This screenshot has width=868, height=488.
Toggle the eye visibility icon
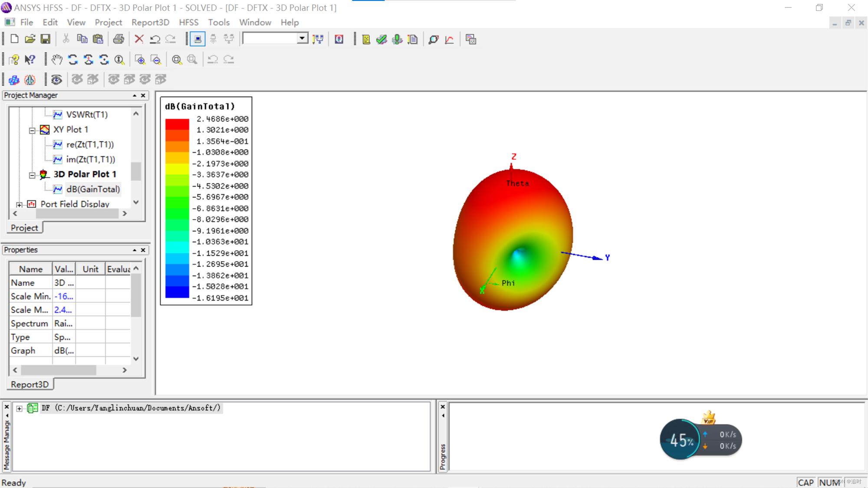point(56,79)
